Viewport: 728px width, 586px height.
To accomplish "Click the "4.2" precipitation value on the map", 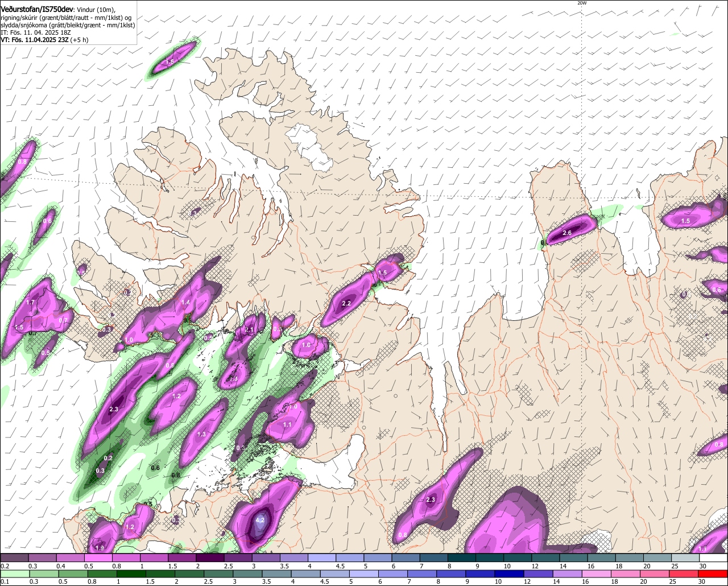I will tap(260, 520).
